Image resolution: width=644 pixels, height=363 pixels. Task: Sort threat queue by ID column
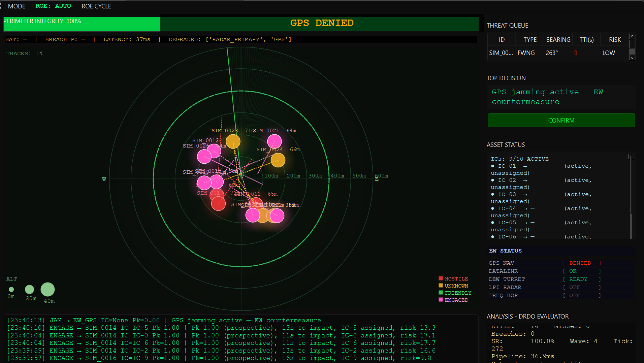(502, 40)
